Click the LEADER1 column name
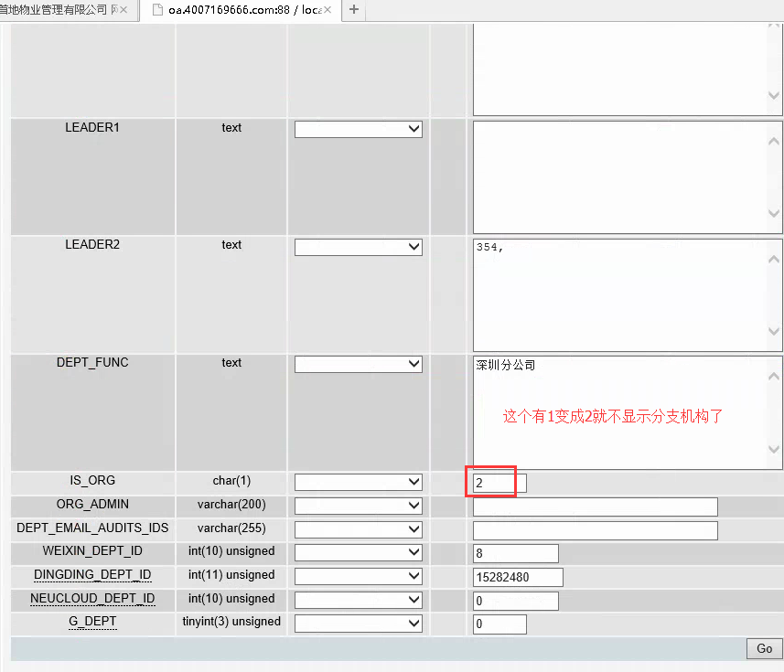Image resolution: width=784 pixels, height=672 pixels. click(92, 127)
